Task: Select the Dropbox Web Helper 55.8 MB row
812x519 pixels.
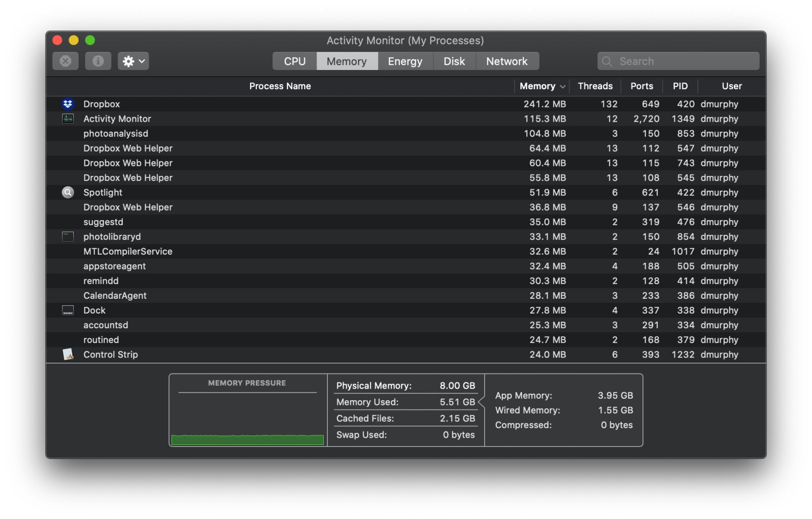Action: (406, 178)
